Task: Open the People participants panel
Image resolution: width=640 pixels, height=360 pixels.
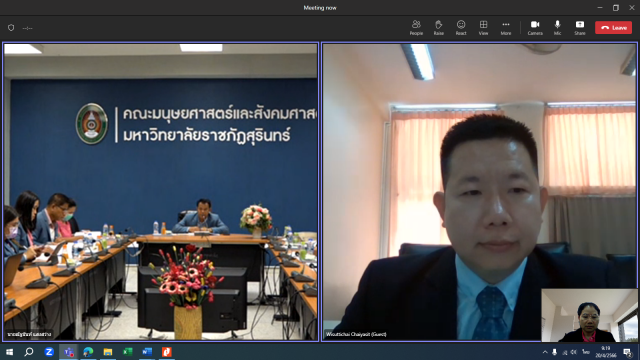Action: [416, 28]
